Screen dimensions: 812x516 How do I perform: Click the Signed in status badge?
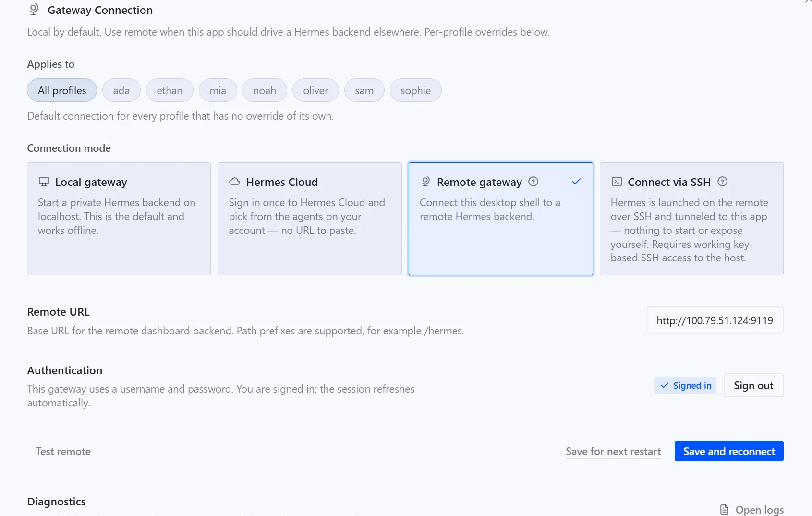point(685,385)
